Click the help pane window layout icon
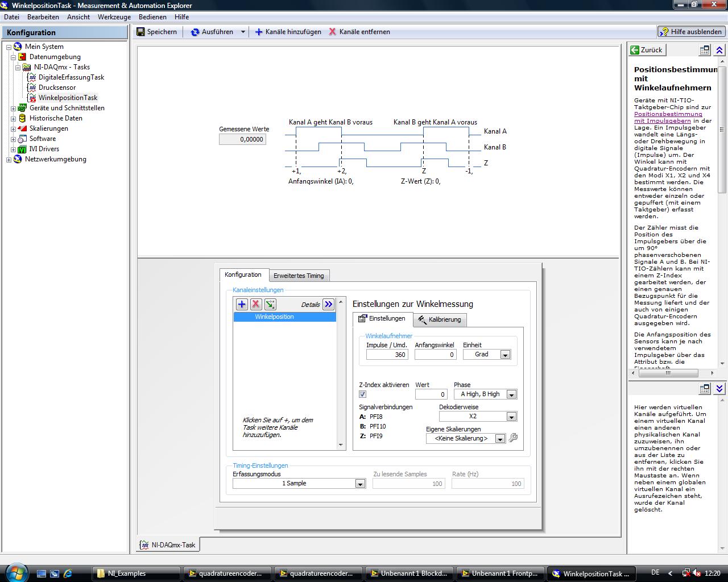728x582 pixels. pyautogui.click(x=705, y=50)
